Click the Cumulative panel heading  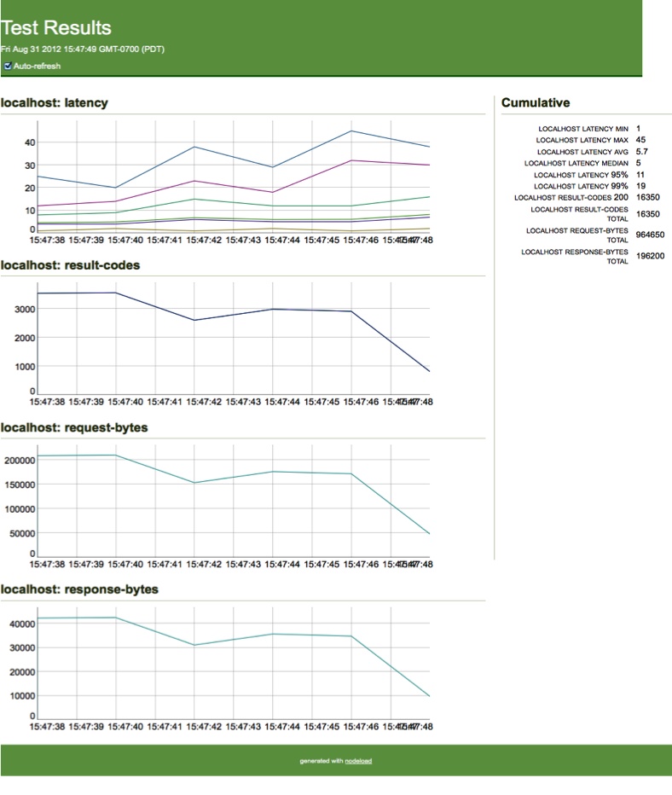pos(536,103)
